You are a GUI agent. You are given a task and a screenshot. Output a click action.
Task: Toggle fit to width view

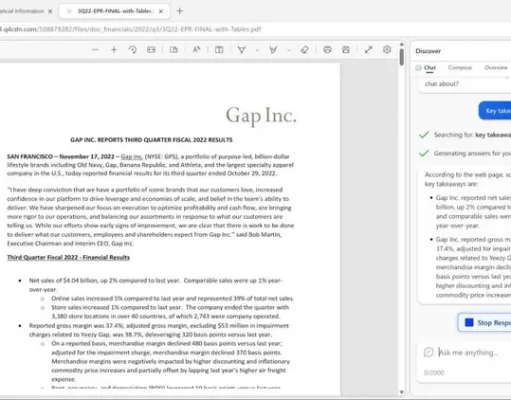(151, 50)
